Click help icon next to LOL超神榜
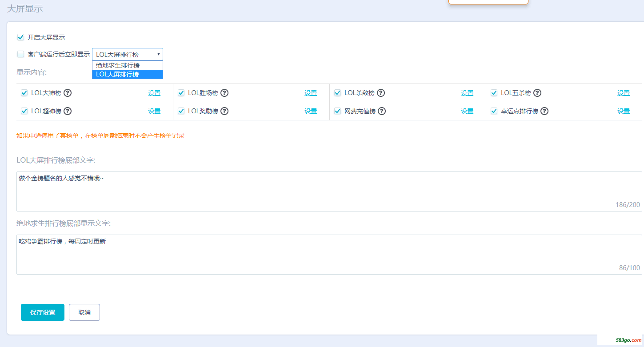 pyautogui.click(x=68, y=111)
